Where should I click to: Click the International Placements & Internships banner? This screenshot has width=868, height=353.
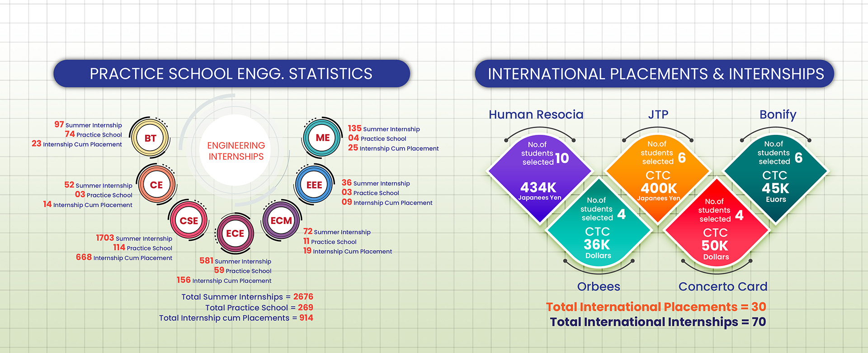(x=655, y=74)
